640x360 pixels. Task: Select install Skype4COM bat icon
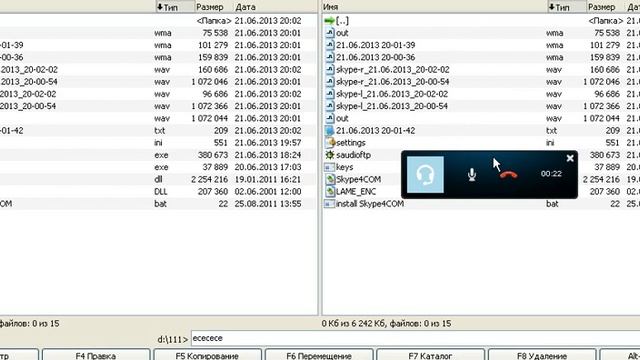coord(329,204)
